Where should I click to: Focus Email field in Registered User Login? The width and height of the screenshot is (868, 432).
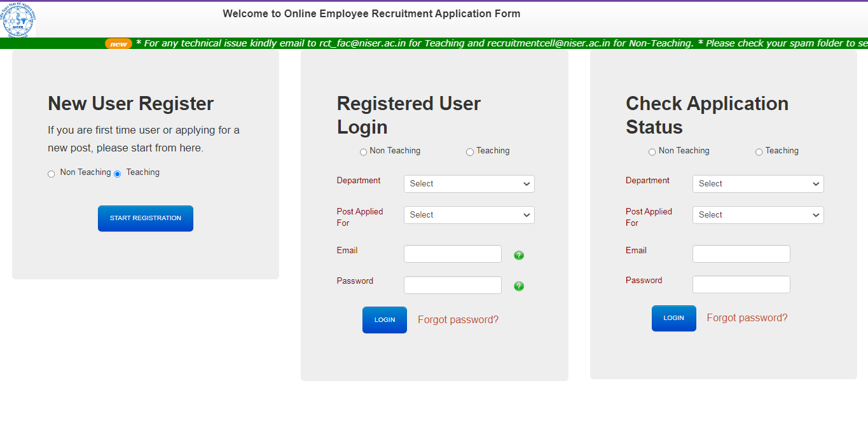click(452, 254)
